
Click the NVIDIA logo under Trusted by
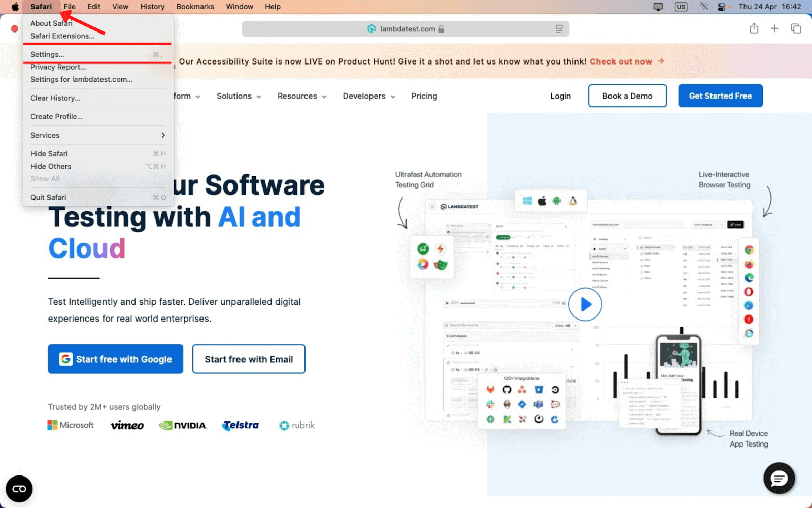tap(183, 426)
